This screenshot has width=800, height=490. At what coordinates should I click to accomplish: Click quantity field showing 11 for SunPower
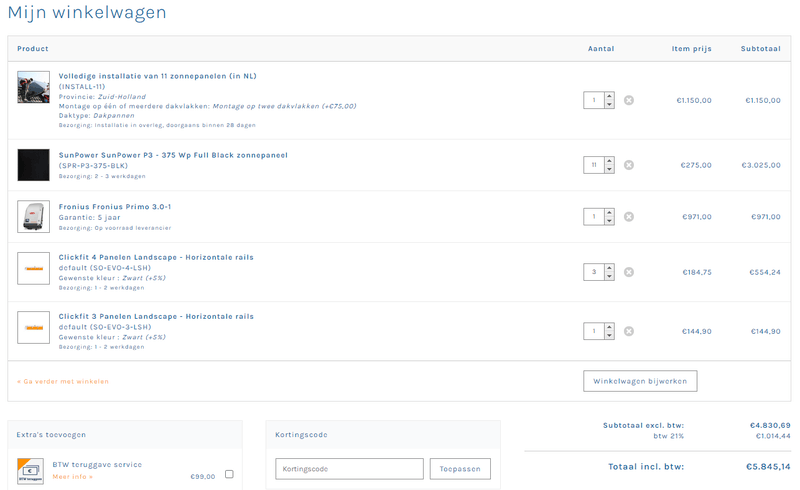click(x=594, y=165)
